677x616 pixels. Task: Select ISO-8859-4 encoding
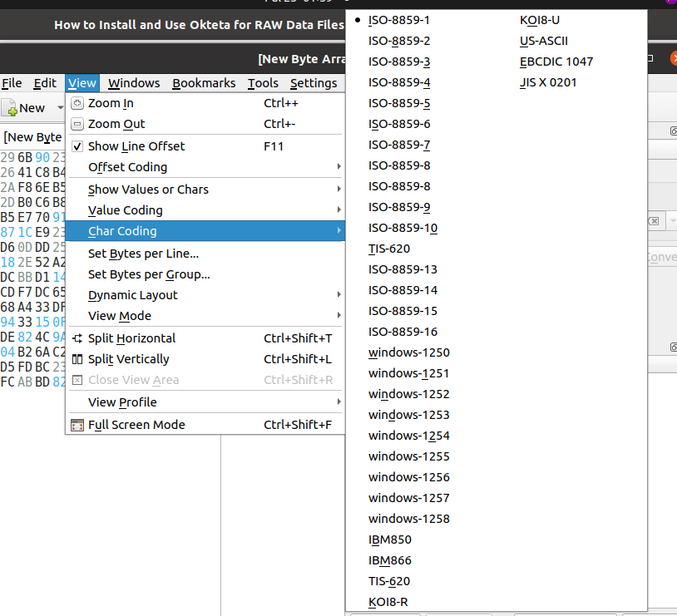point(399,82)
